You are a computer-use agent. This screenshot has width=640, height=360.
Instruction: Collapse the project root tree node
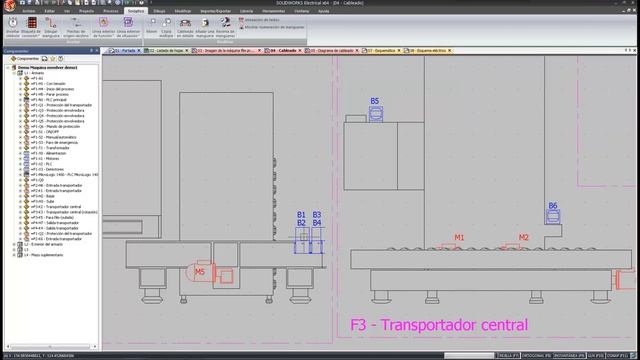(x=8, y=68)
